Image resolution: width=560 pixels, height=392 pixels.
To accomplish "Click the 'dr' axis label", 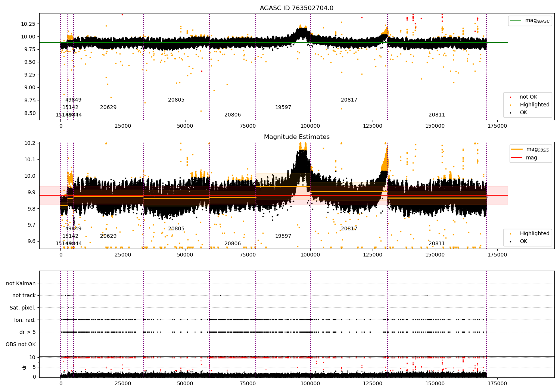I will pos(24,367).
